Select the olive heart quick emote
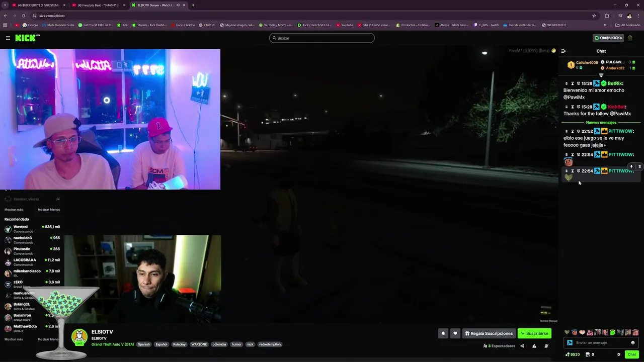 [x=567, y=332]
